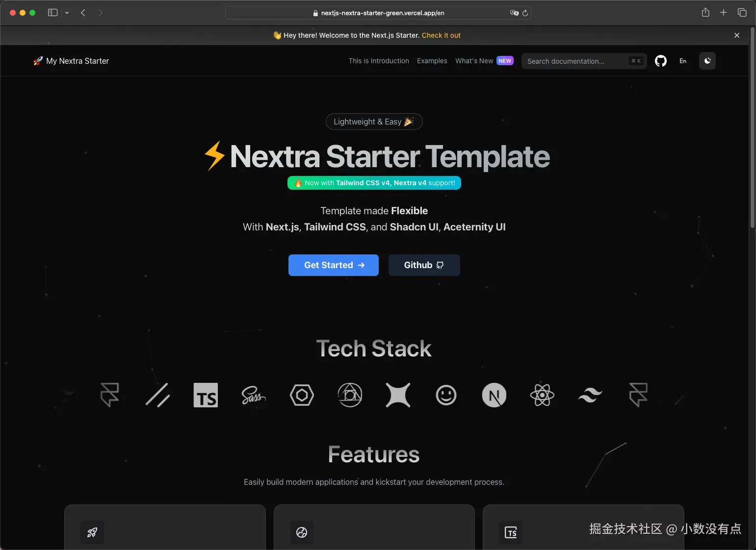Click the 'Features' heading
This screenshot has width=756, height=550.
coord(374,454)
